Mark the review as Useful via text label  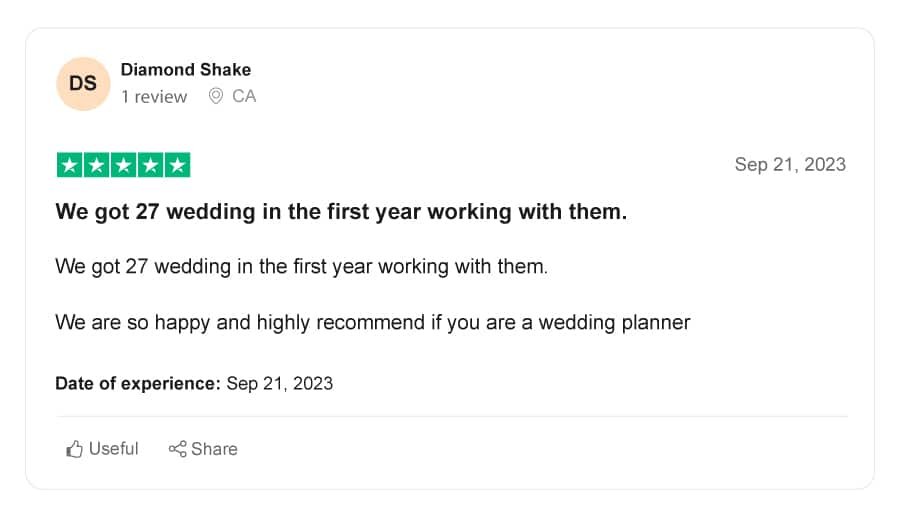pyautogui.click(x=114, y=449)
